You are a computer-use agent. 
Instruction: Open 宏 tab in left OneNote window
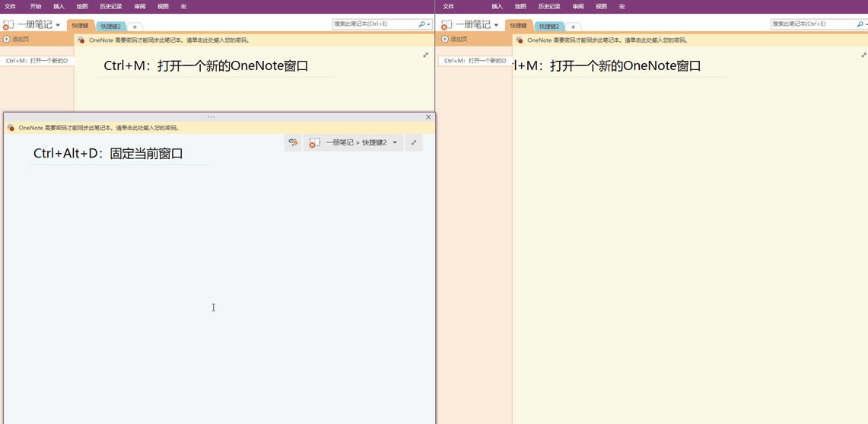click(x=183, y=7)
